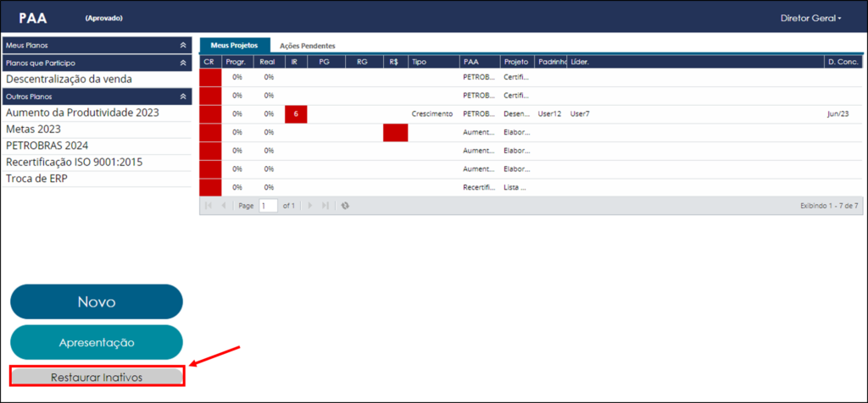
Task: Sort by the D. Conc. column header
Action: tap(843, 62)
